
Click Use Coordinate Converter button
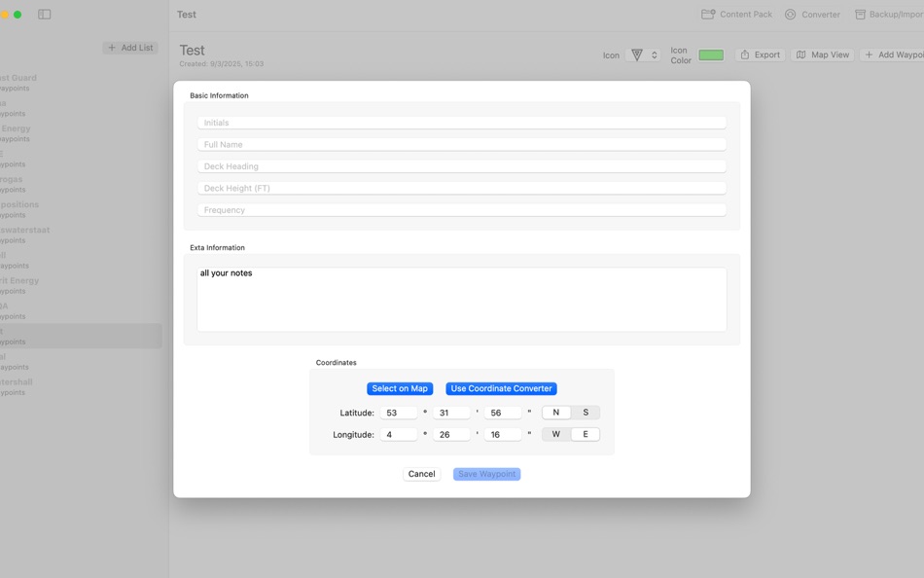(501, 388)
